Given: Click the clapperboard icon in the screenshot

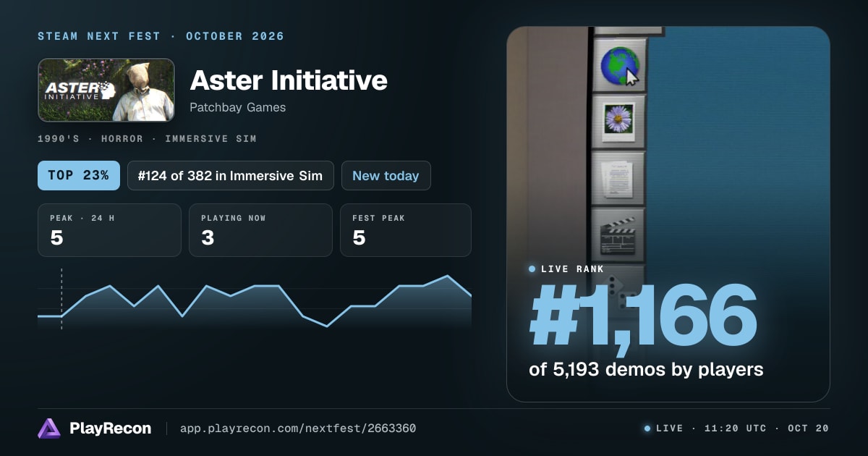Looking at the screenshot, I should click(618, 235).
